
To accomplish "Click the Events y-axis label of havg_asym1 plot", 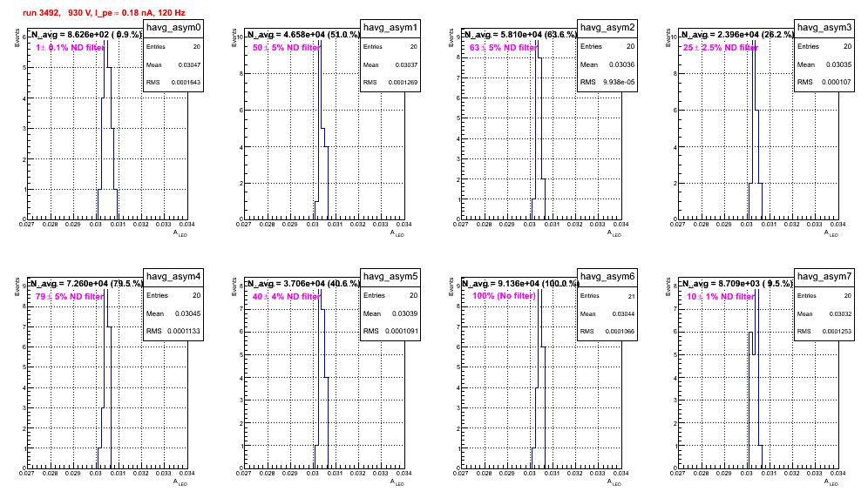I will tap(234, 37).
